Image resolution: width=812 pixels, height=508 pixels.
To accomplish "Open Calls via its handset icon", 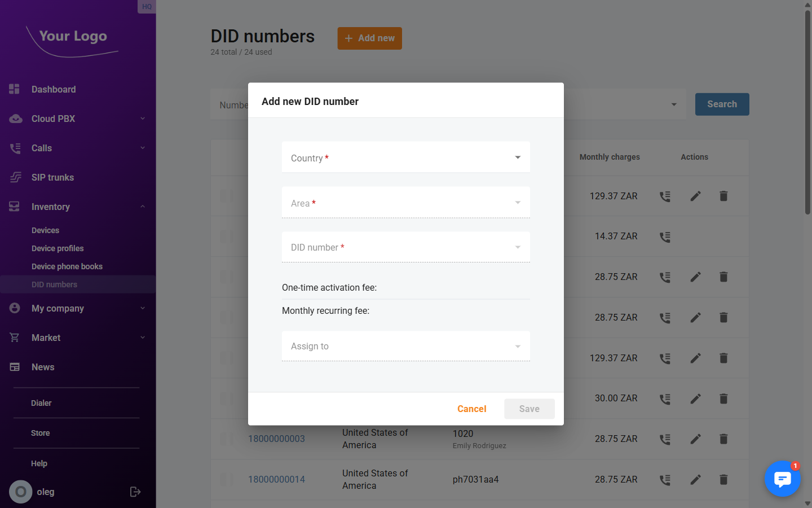I will pos(14,148).
